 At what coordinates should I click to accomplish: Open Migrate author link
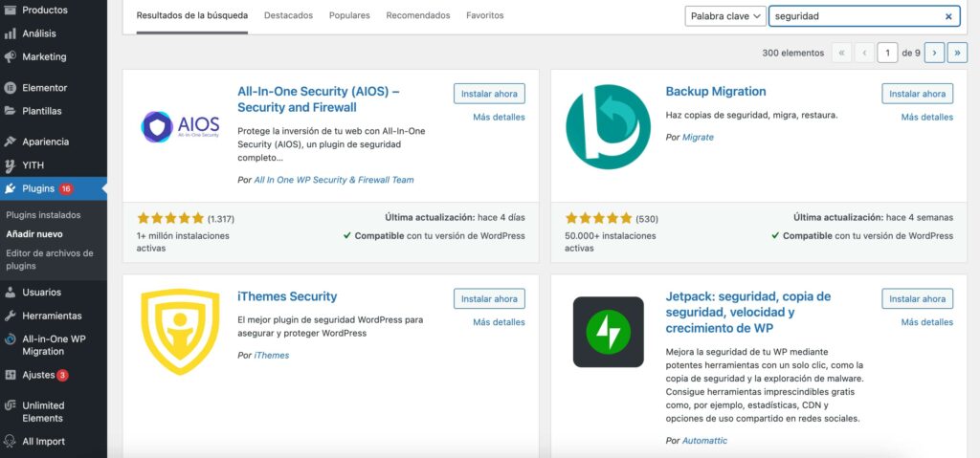pyautogui.click(x=698, y=138)
